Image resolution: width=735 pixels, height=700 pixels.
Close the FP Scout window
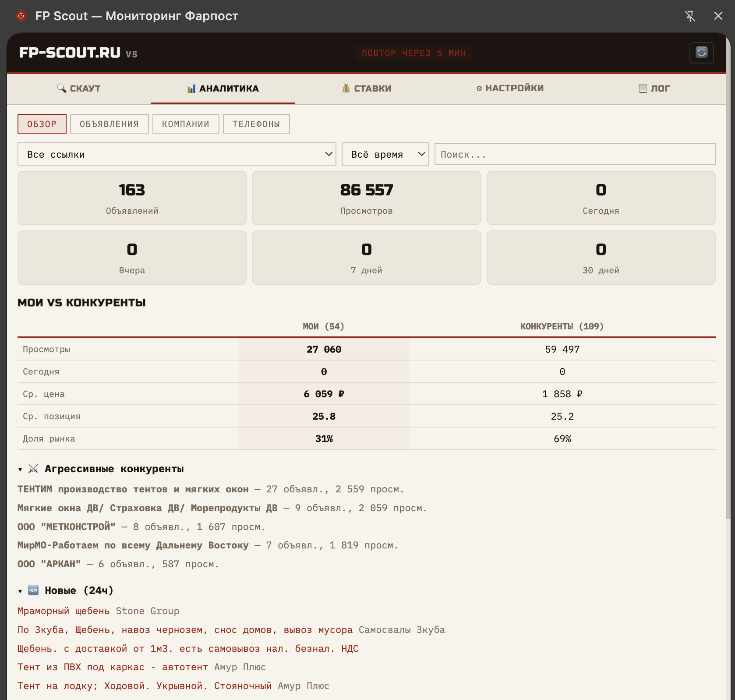coord(718,16)
